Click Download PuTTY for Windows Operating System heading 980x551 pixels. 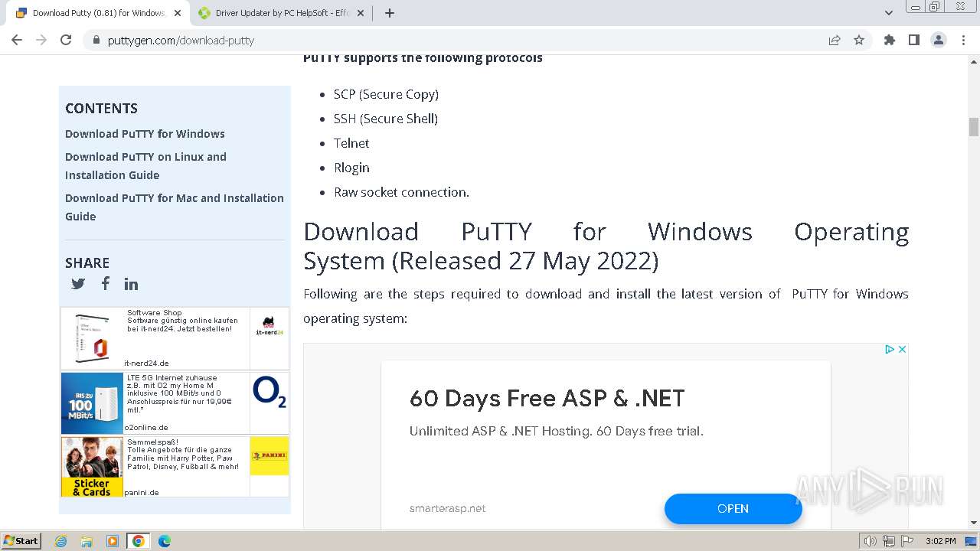point(606,246)
